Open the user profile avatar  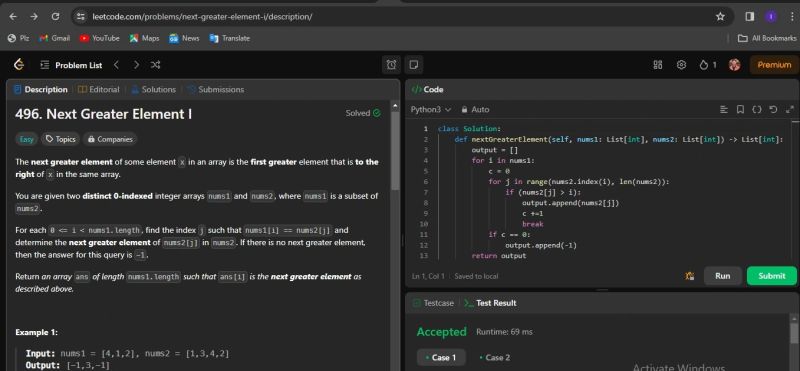(x=734, y=65)
